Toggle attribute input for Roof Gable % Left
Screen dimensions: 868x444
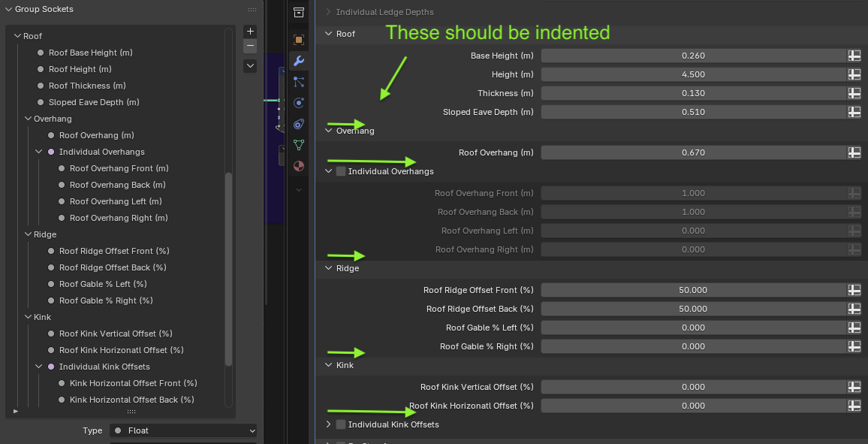click(854, 328)
